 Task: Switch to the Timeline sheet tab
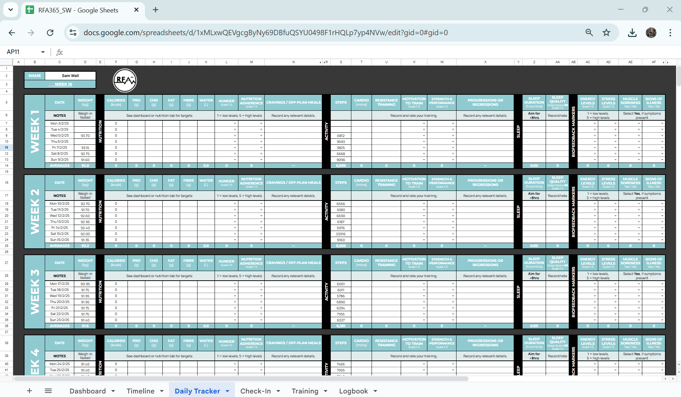click(140, 391)
